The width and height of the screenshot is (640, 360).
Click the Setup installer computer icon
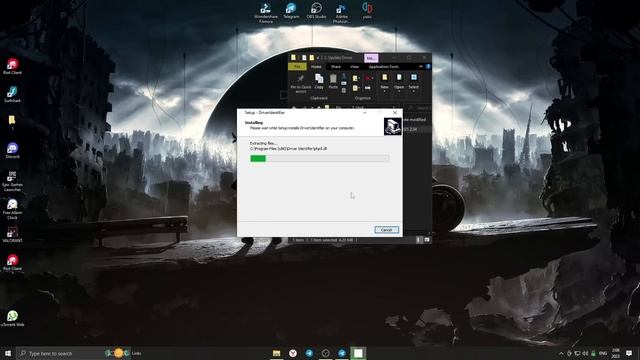pyautogui.click(x=392, y=126)
